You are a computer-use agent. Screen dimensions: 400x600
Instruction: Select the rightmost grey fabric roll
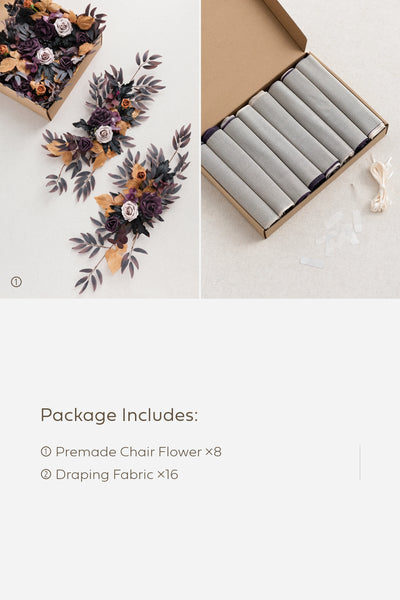(341, 94)
